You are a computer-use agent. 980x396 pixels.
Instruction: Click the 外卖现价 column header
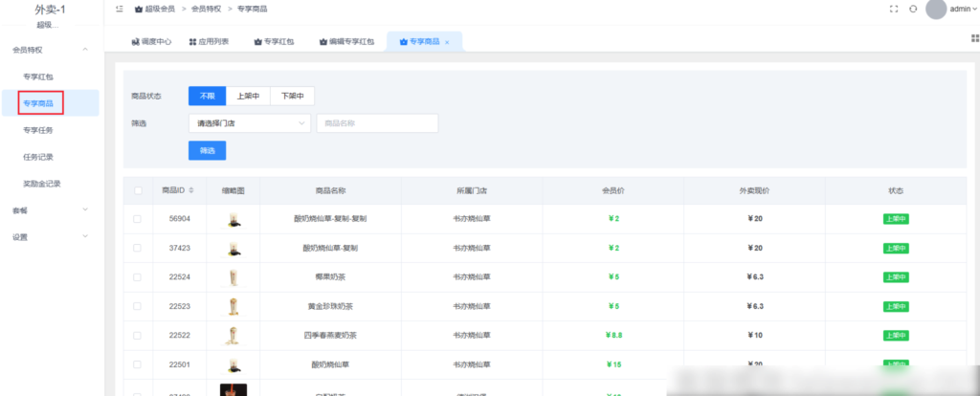pos(754,190)
